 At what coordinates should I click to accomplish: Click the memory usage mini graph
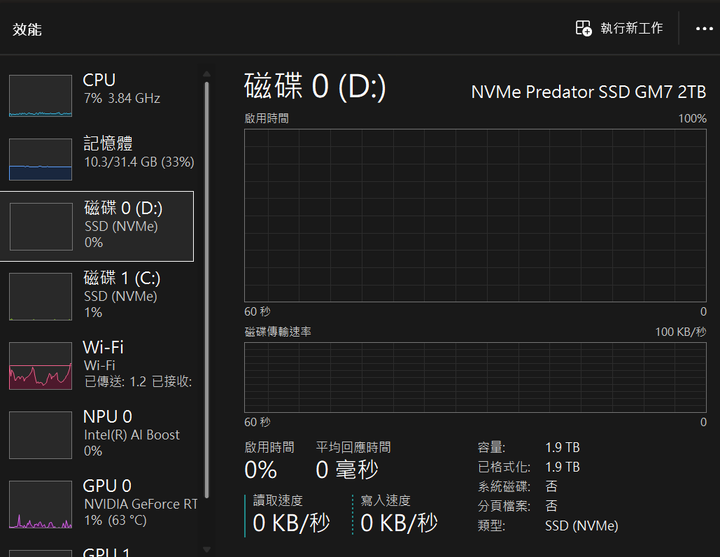(40, 159)
